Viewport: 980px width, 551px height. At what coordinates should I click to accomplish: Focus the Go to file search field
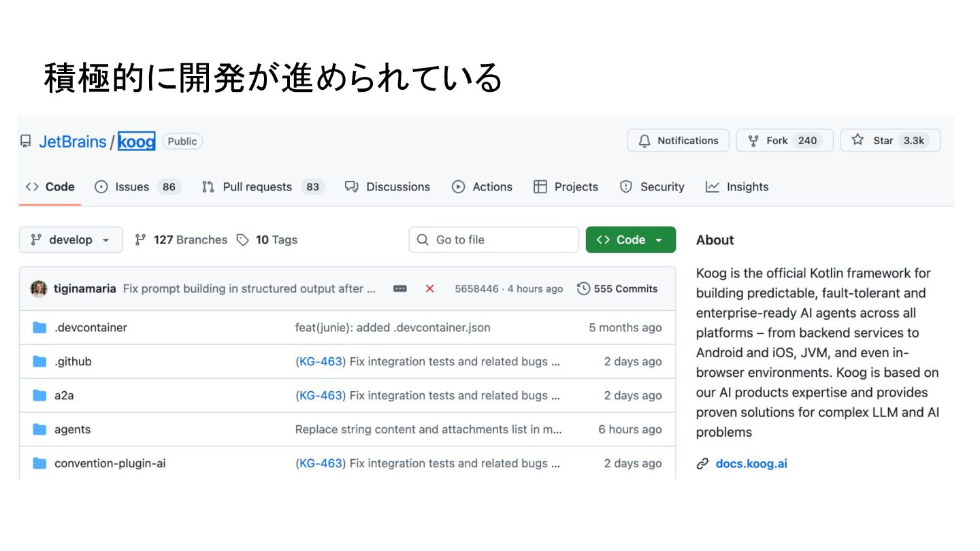(x=493, y=239)
